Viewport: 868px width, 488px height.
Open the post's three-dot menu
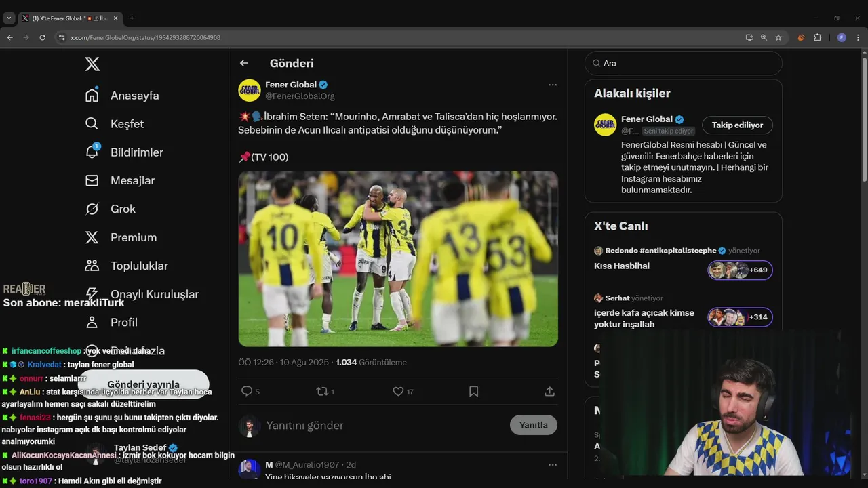click(553, 85)
